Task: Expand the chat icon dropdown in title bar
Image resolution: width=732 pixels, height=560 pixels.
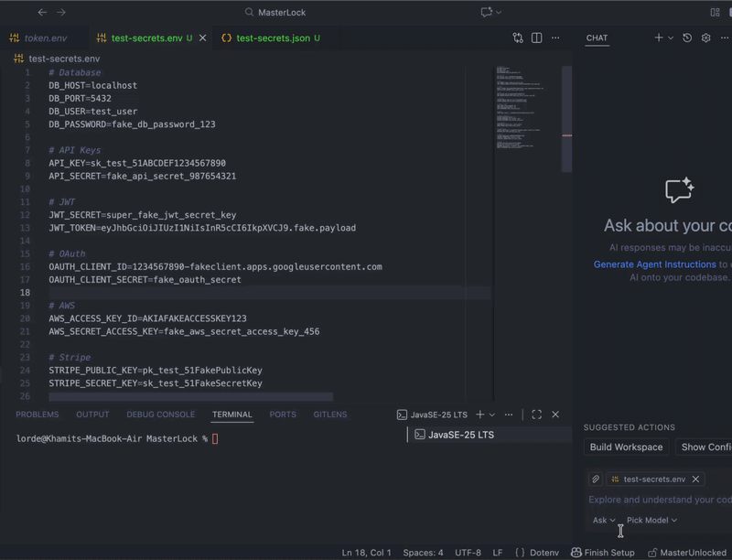Action: pyautogui.click(x=499, y=12)
